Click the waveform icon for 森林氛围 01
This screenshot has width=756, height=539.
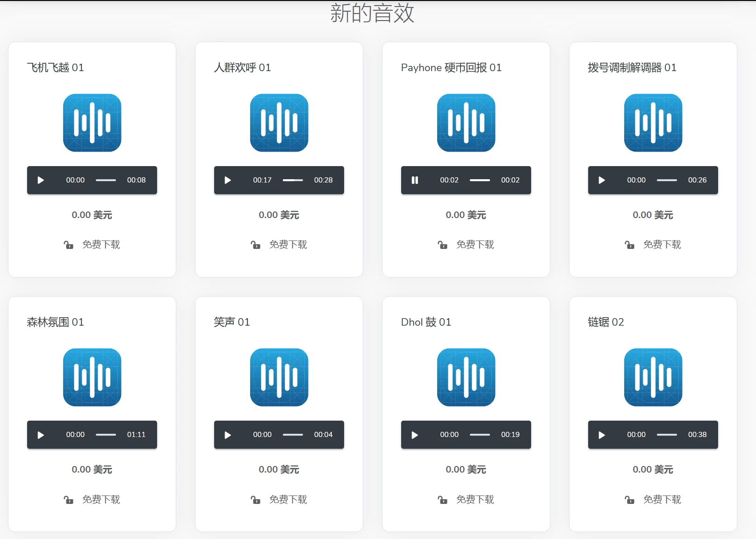(x=92, y=378)
